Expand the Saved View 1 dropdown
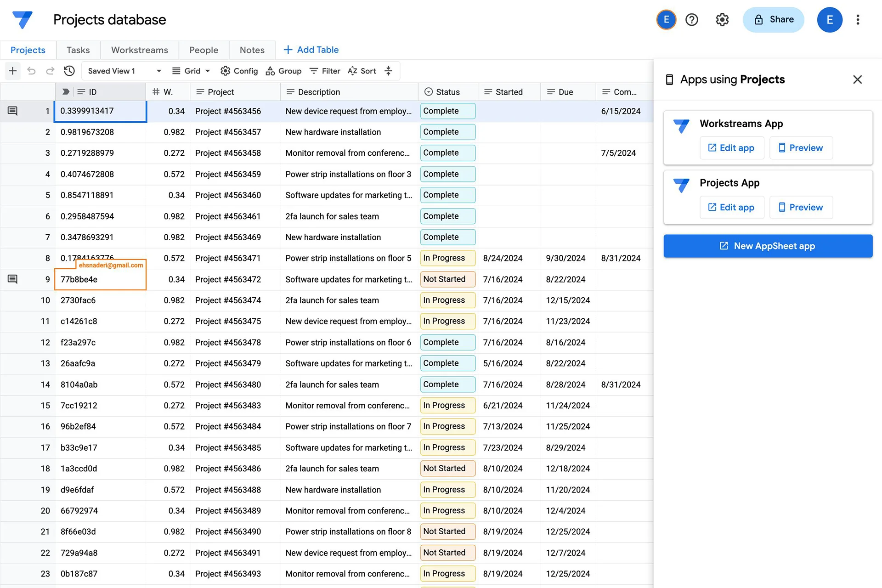 click(x=159, y=71)
